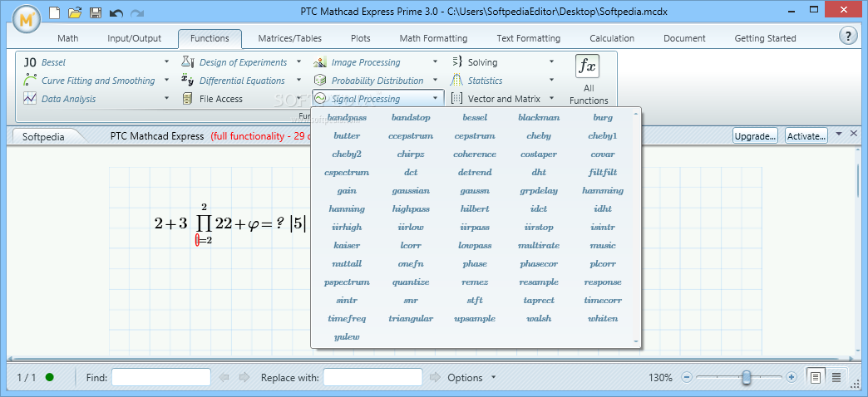Close the notification bar with X
The width and height of the screenshot is (868, 397).
click(x=854, y=133)
